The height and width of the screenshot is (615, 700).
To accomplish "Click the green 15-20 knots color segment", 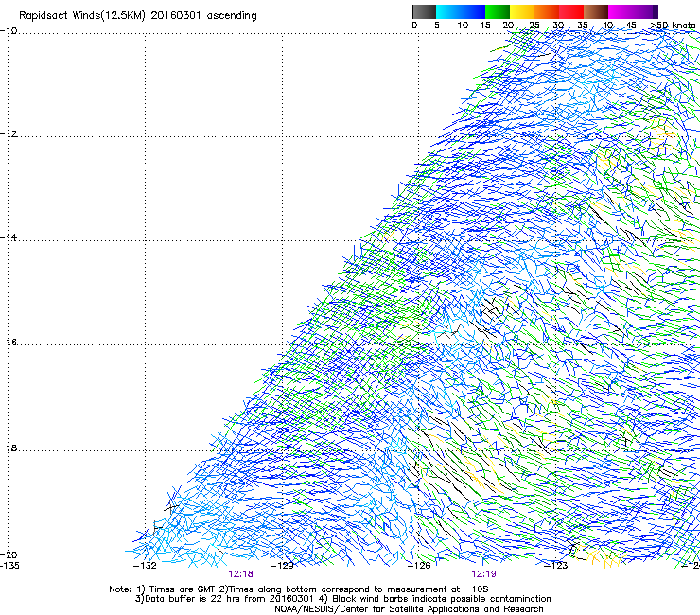I will 498,11.
